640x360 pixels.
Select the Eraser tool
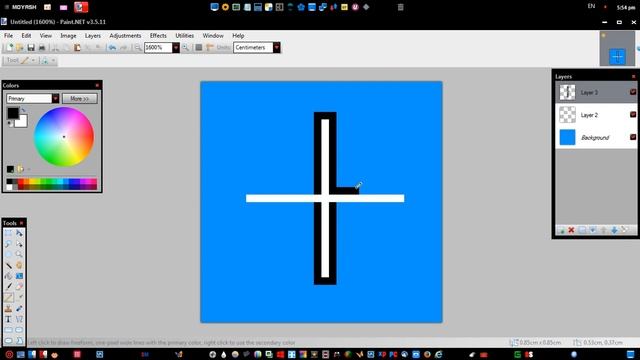click(19, 287)
